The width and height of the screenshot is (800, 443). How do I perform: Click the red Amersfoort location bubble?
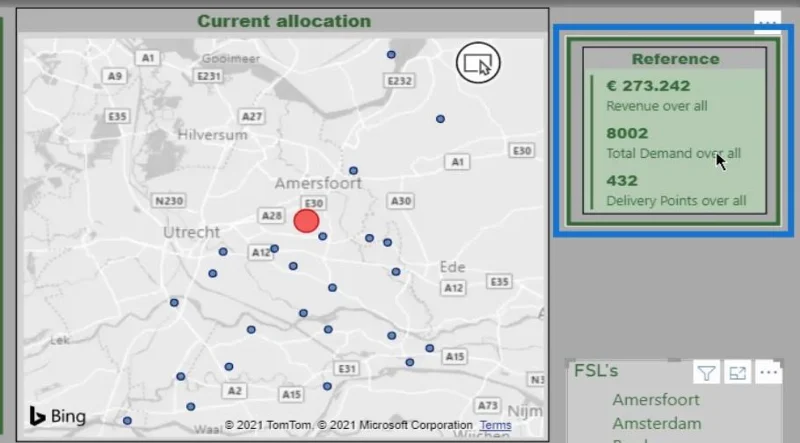[306, 221]
